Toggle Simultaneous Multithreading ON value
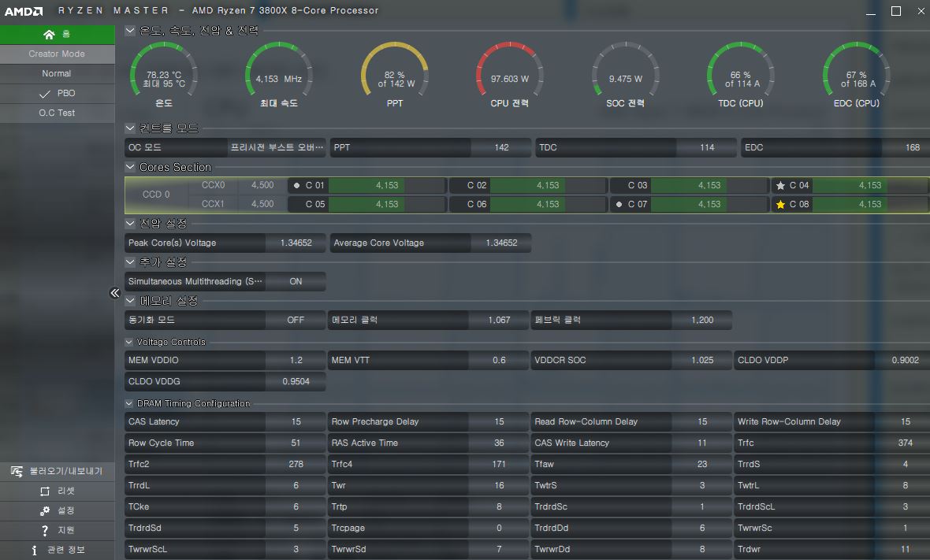This screenshot has height=560, width=930. [296, 281]
